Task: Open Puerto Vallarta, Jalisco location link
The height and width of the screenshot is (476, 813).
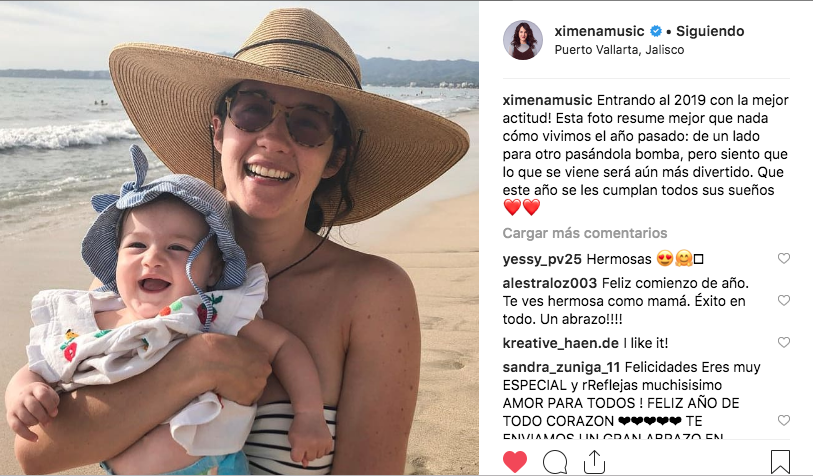Action: (619, 50)
